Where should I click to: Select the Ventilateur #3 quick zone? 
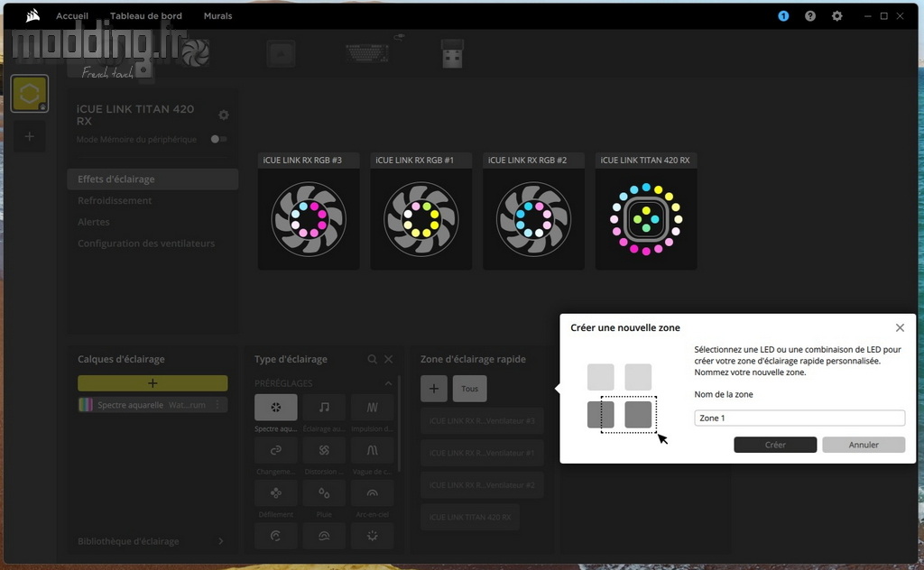pyautogui.click(x=482, y=421)
